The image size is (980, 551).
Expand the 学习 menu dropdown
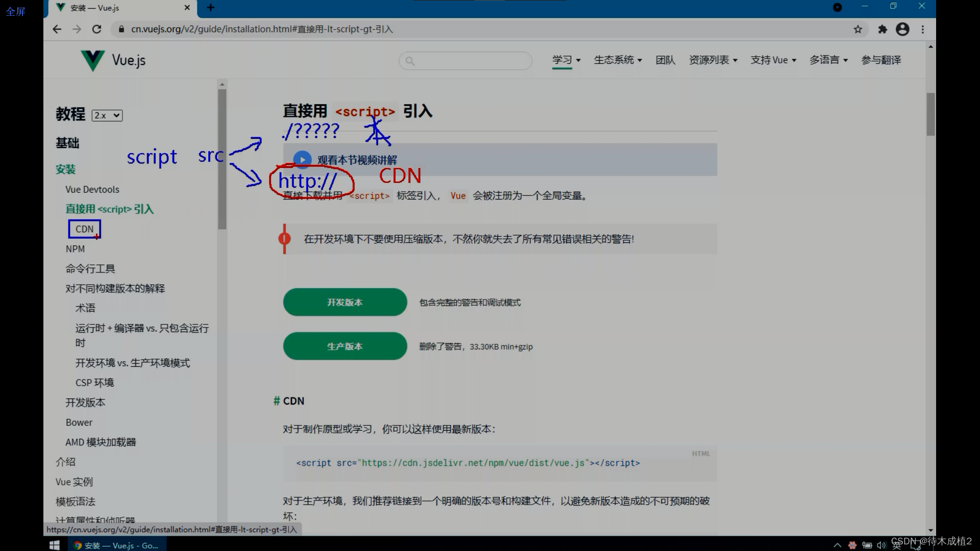565,60
